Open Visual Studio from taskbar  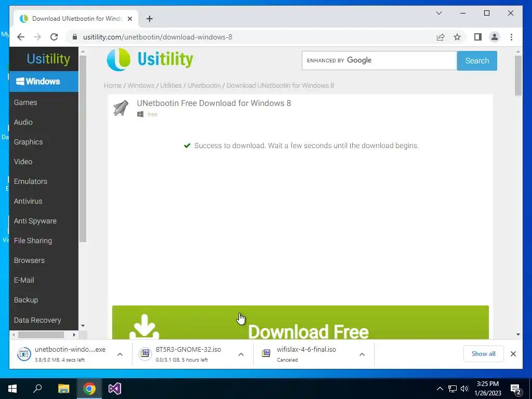pyautogui.click(x=115, y=389)
